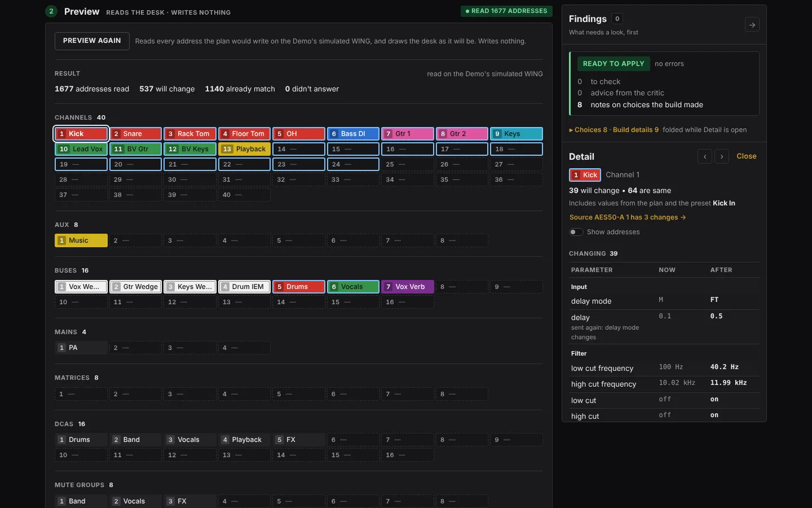The width and height of the screenshot is (812, 508).
Task: Select the Bass DI channel tile
Action: coord(353,134)
